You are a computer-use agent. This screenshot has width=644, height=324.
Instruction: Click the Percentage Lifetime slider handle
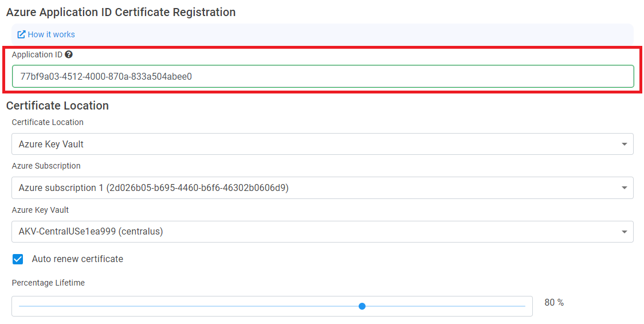pos(362,306)
